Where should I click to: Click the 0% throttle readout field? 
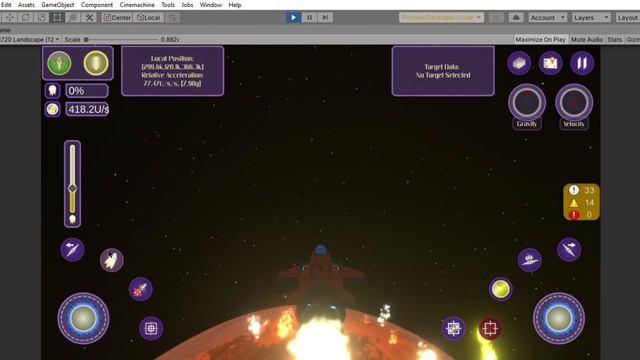click(87, 91)
